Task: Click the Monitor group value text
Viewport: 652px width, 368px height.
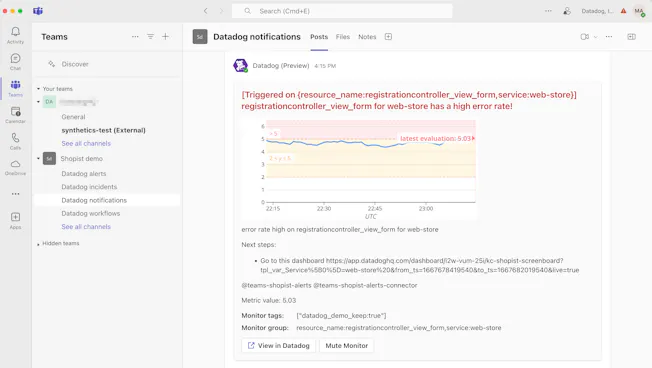Action: click(x=399, y=328)
